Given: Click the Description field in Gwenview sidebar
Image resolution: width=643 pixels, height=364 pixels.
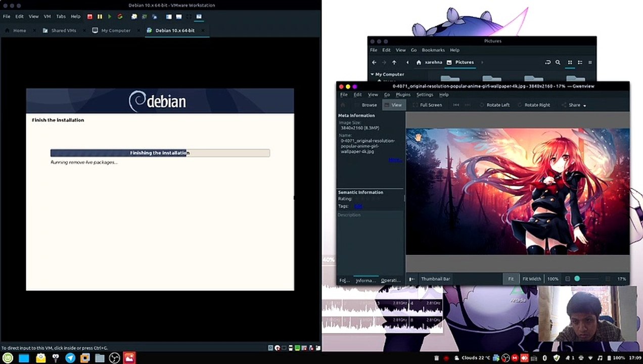Looking at the screenshot, I should (x=370, y=243).
